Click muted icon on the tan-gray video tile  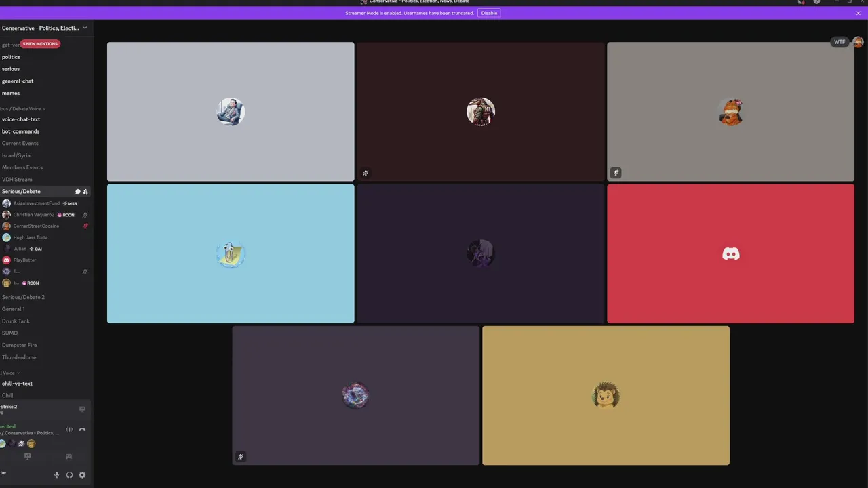(616, 173)
